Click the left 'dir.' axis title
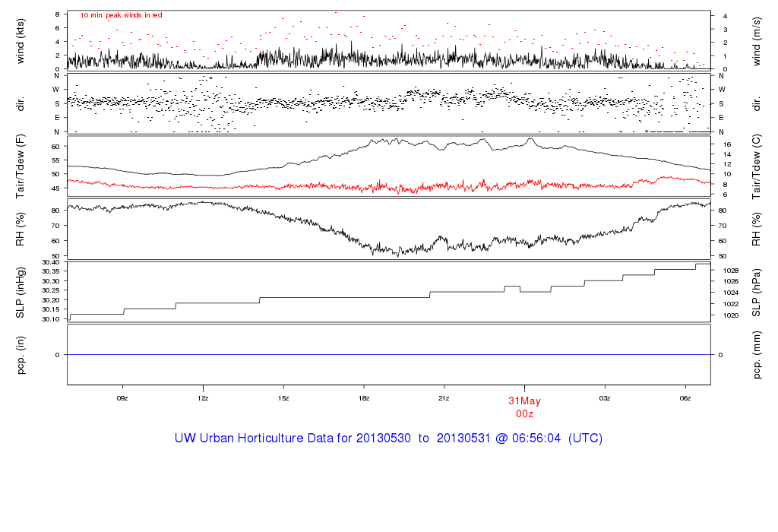Image resolution: width=778 pixels, height=532 pixels. pos(21,104)
